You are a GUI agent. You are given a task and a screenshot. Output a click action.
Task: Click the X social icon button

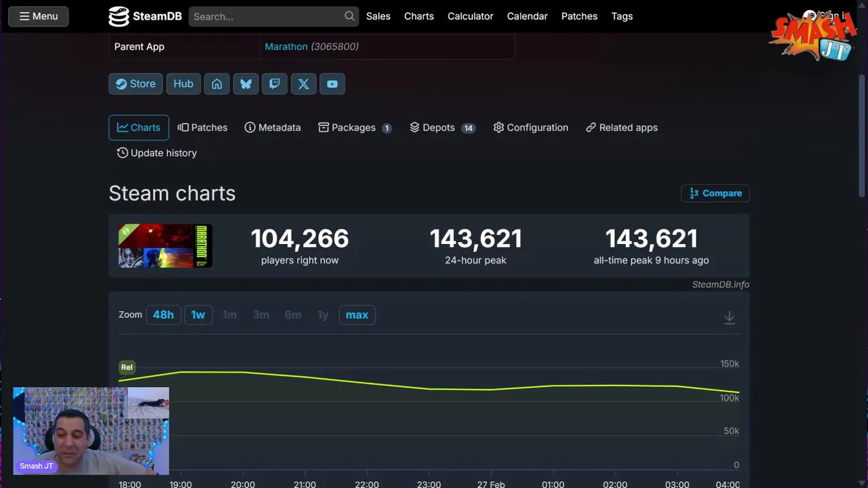coord(303,84)
